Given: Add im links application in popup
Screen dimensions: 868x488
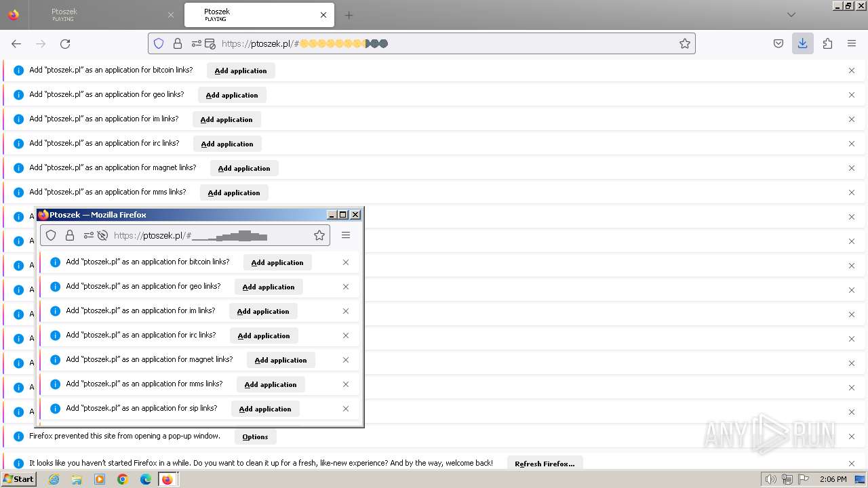Looking at the screenshot, I should point(263,311).
